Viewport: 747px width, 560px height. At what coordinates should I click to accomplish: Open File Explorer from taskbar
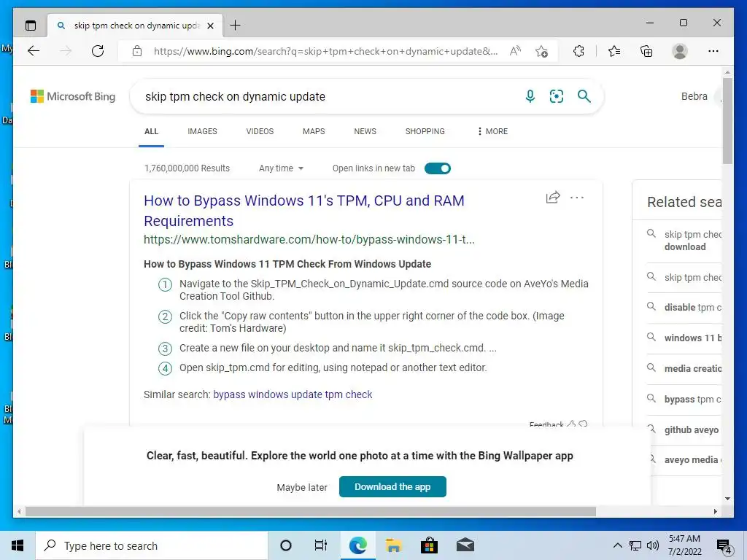click(393, 545)
